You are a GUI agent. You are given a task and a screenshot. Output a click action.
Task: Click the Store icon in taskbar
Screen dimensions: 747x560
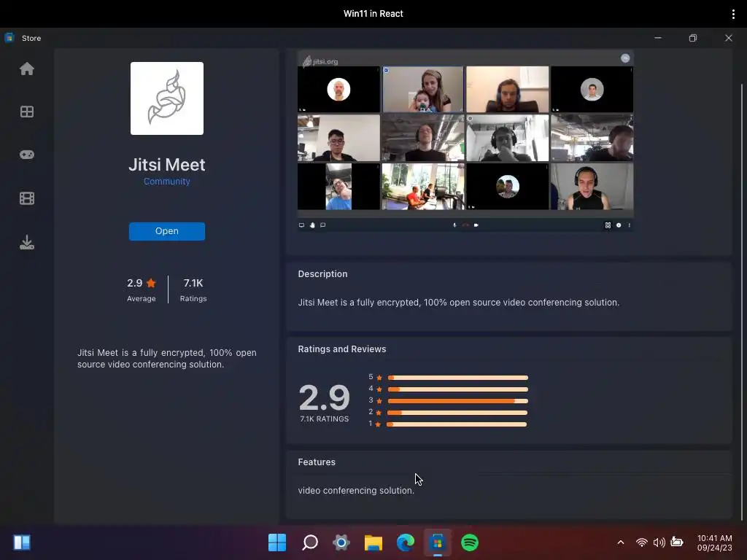tap(438, 542)
